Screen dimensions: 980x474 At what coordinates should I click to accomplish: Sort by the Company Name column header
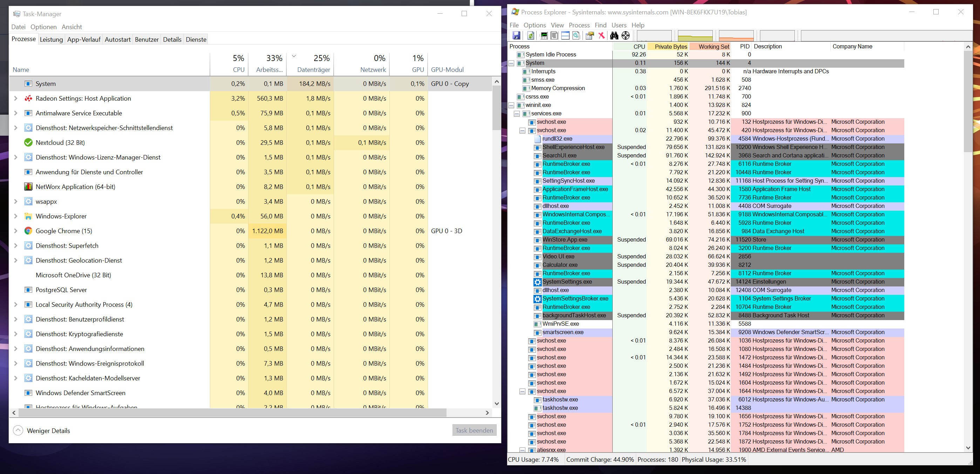pyautogui.click(x=867, y=46)
